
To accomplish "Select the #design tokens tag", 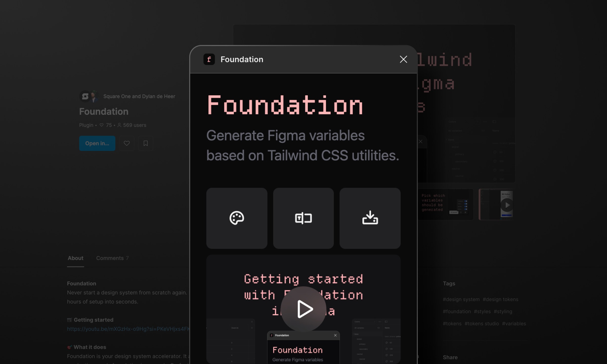I will click(x=500, y=299).
